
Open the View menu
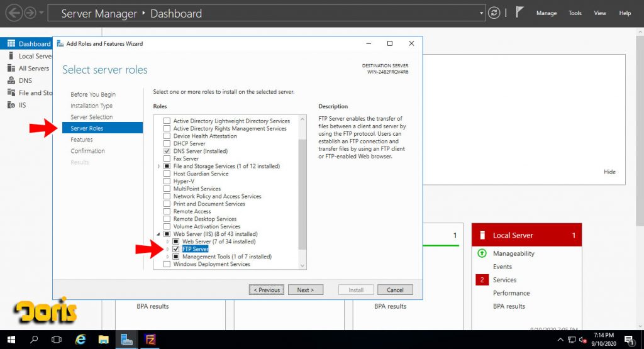[x=599, y=13]
